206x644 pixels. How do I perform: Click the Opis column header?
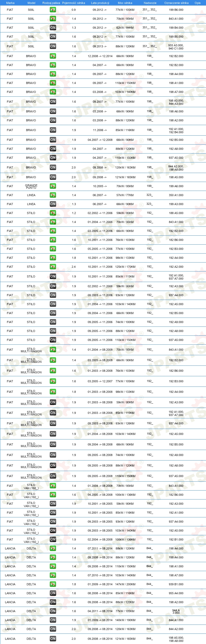click(198, 3)
